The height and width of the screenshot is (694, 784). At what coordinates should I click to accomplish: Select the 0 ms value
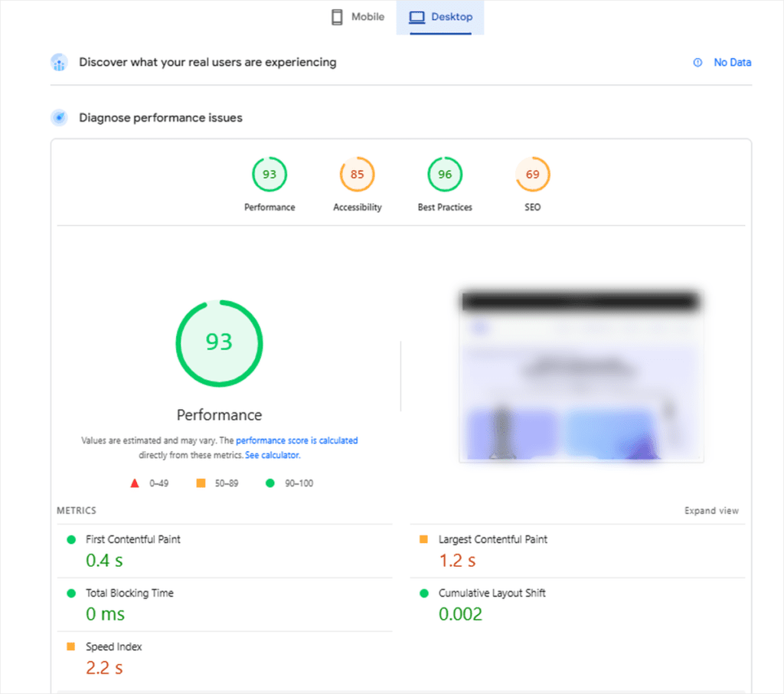[x=105, y=614]
